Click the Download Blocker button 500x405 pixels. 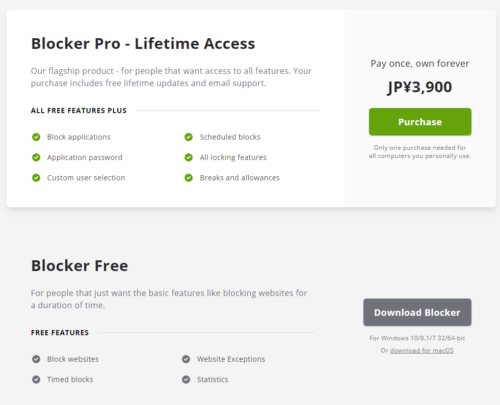pos(417,312)
